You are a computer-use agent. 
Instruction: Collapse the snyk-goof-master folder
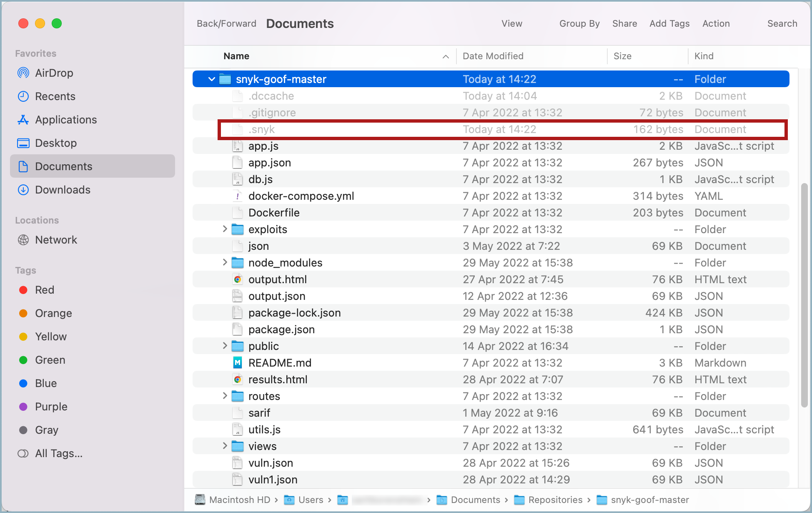(211, 79)
